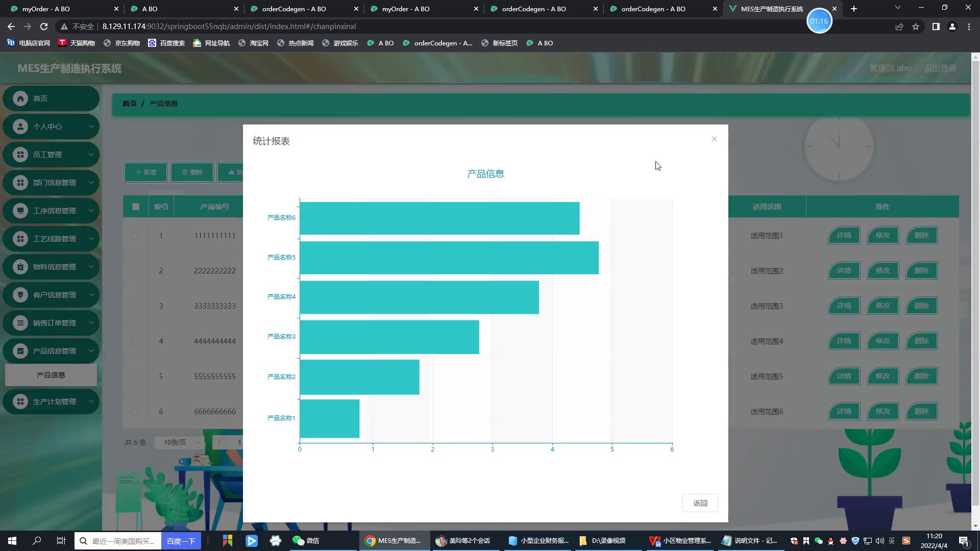This screenshot has height=551, width=980.
Task: Check the checkbox for row 1111111111
Action: [135, 235]
